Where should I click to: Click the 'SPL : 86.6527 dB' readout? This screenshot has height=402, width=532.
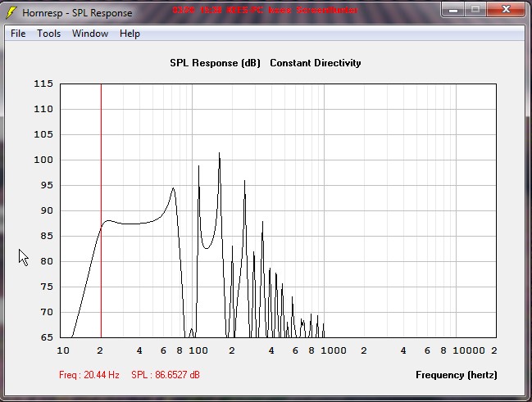[166, 375]
